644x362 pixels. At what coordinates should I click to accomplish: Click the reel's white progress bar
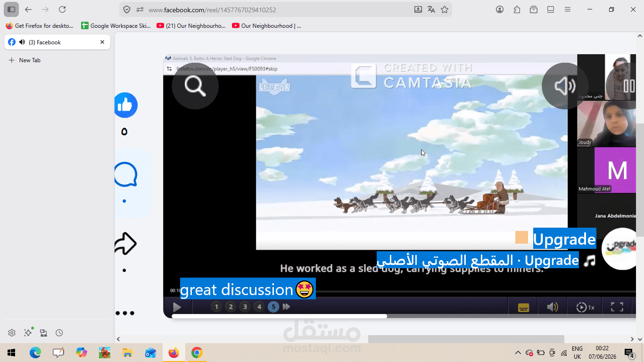click(x=279, y=316)
